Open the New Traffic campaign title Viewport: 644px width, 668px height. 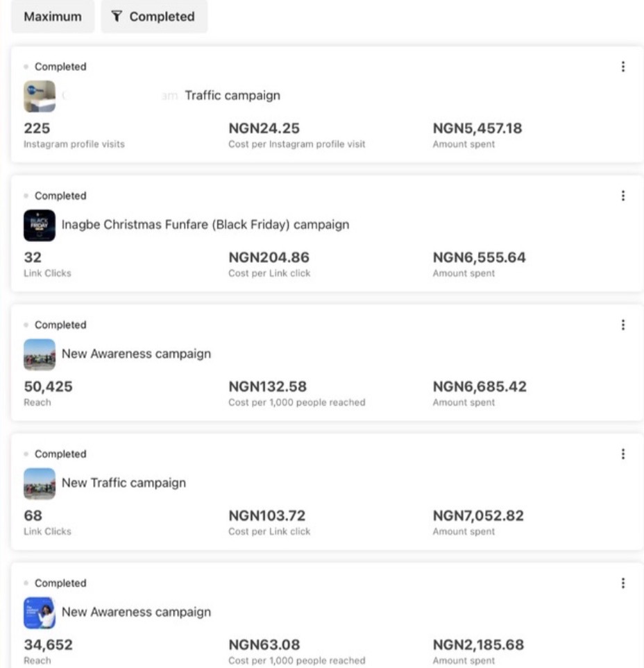tap(124, 483)
